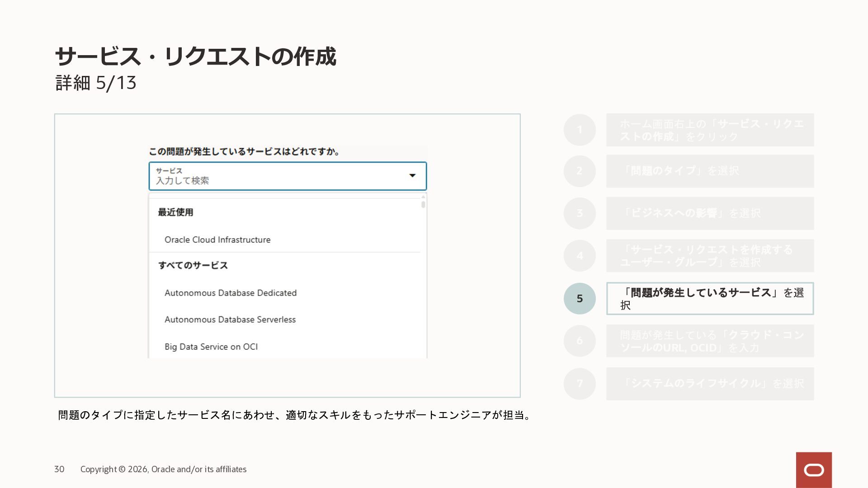Open the highlighted step 5 box
The width and height of the screenshot is (868, 488).
(710, 299)
